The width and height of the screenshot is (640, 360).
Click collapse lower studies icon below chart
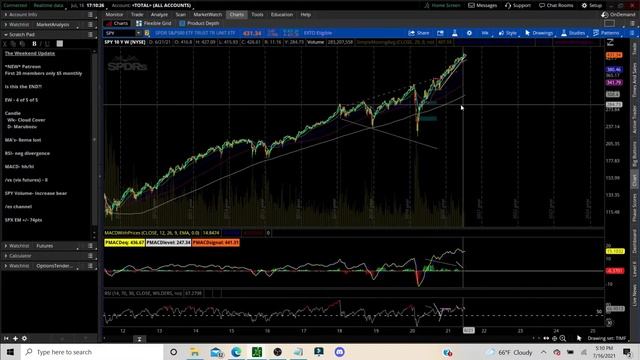pyautogui.click(x=139, y=339)
